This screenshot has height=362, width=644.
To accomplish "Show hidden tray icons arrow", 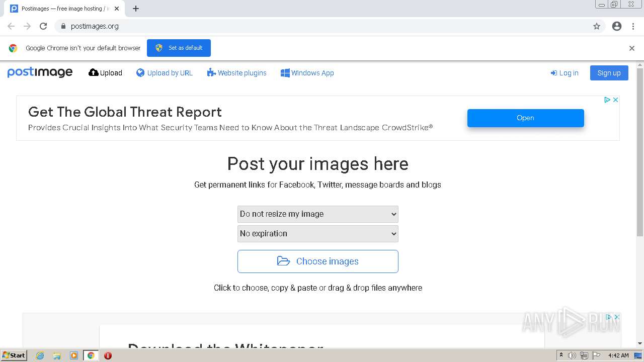I will pos(561,355).
